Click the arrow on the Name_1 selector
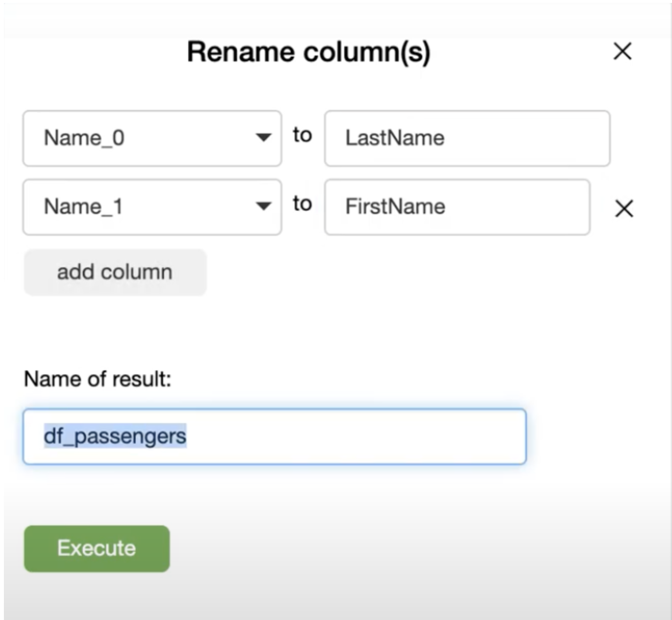 point(263,206)
